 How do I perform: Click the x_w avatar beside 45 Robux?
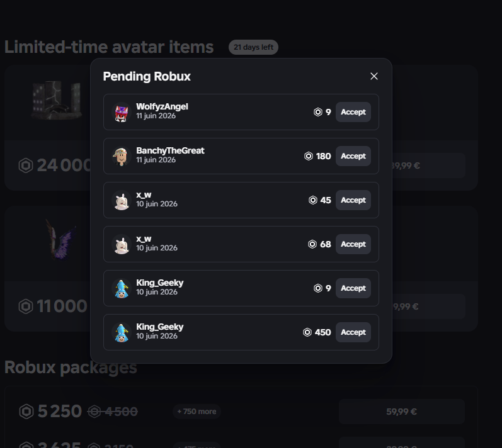122,201
